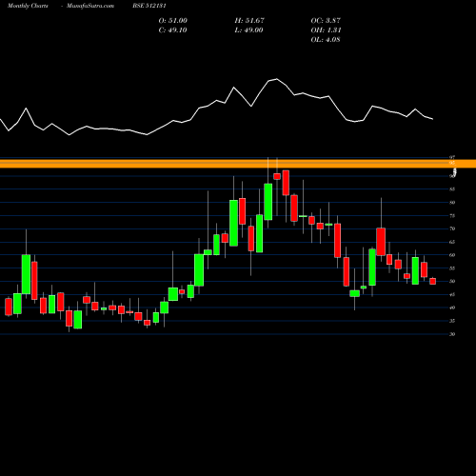The height and width of the screenshot is (476, 476).
Task: Click the 65 price axis label
Action: click(452, 242)
